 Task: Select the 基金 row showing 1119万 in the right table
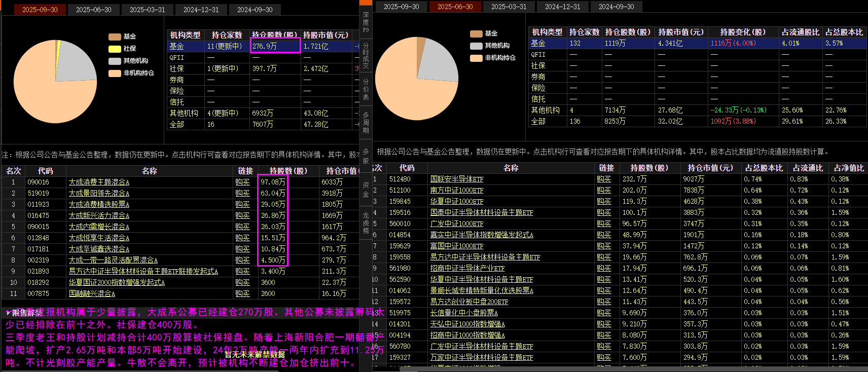(x=697, y=43)
